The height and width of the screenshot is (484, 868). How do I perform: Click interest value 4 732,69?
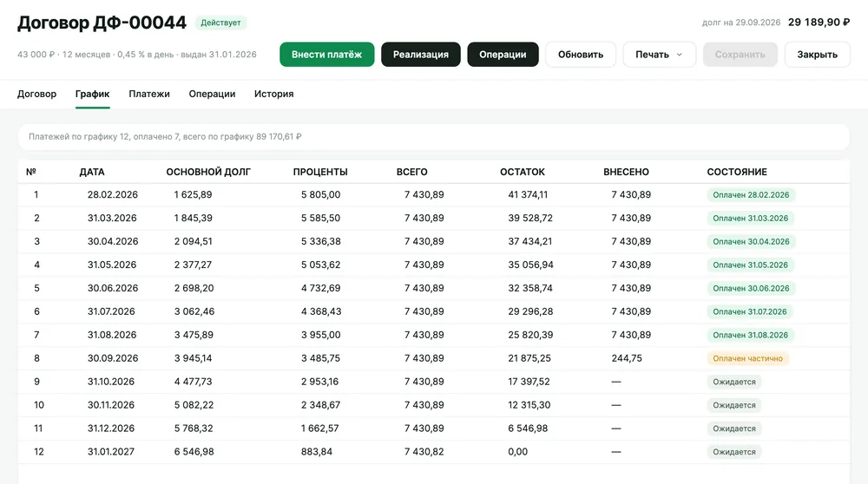point(320,288)
